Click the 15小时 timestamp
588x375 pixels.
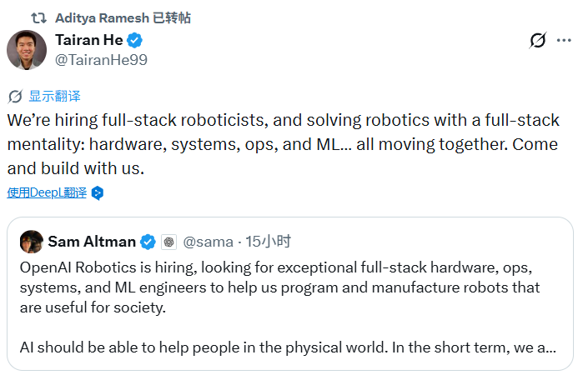[269, 242]
